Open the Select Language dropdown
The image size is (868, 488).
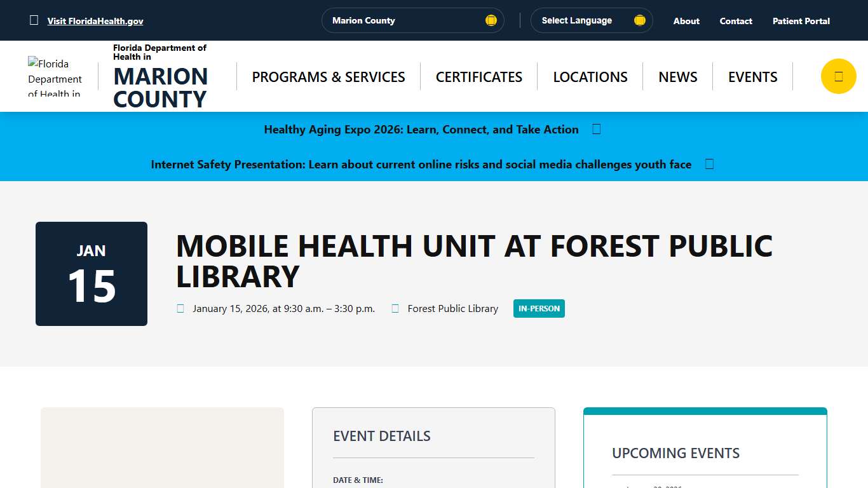coord(591,20)
